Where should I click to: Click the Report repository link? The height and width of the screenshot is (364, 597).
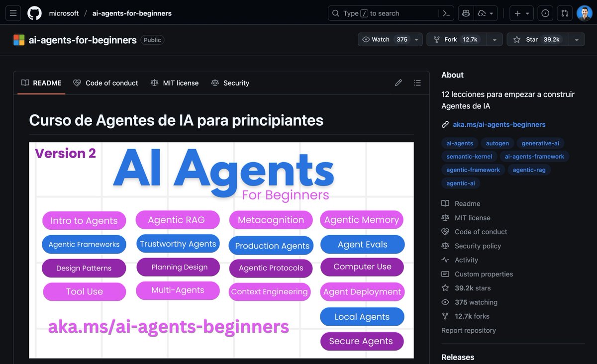(469, 330)
